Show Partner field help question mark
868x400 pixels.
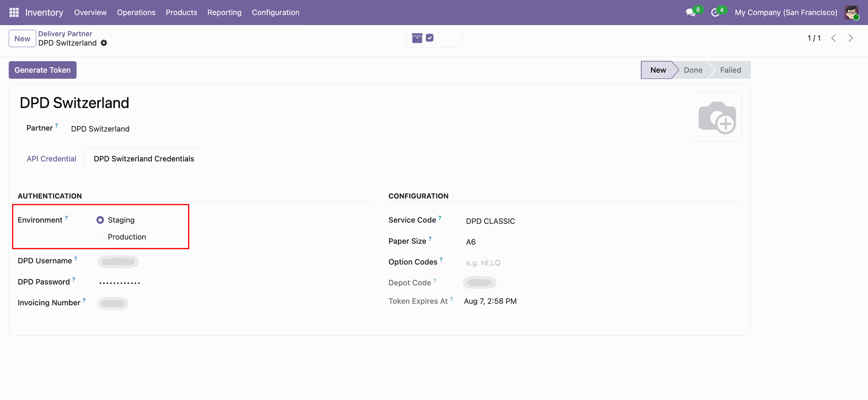click(x=57, y=126)
